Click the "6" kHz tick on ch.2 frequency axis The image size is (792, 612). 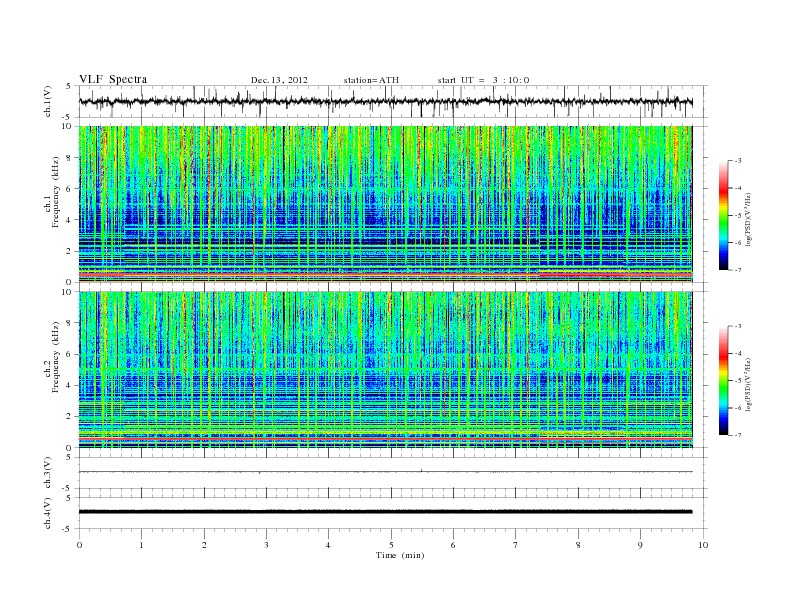[x=70, y=354]
